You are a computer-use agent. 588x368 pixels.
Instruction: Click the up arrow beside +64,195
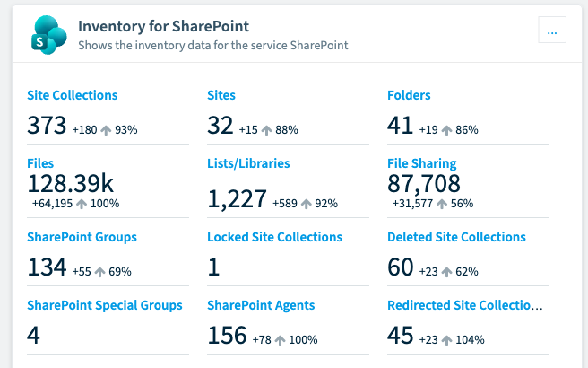(x=82, y=204)
